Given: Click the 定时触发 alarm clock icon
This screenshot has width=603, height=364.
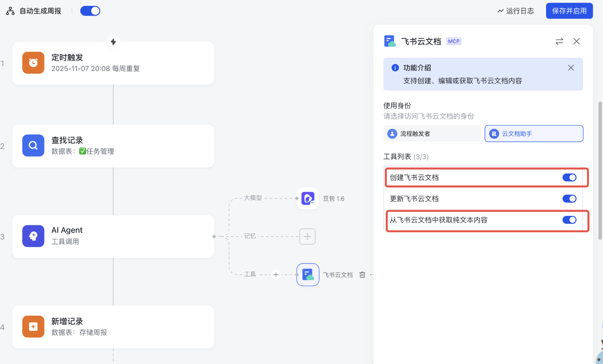Looking at the screenshot, I should tap(33, 63).
